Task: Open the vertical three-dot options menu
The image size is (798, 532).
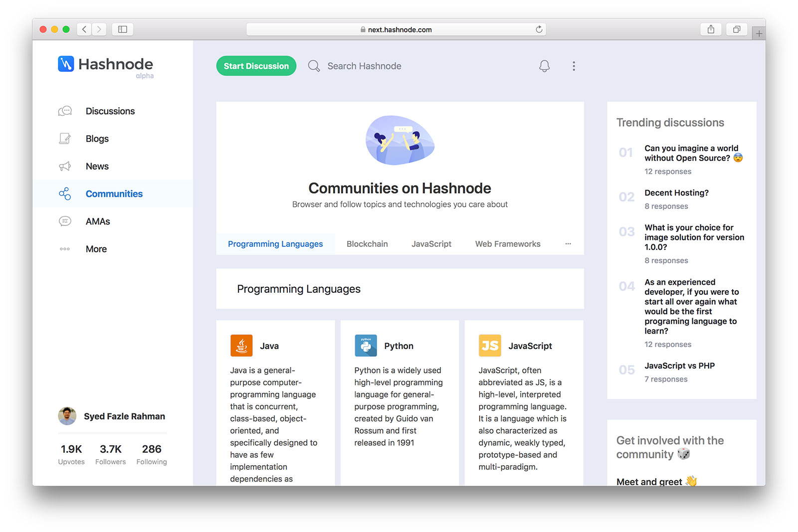Action: coord(574,66)
